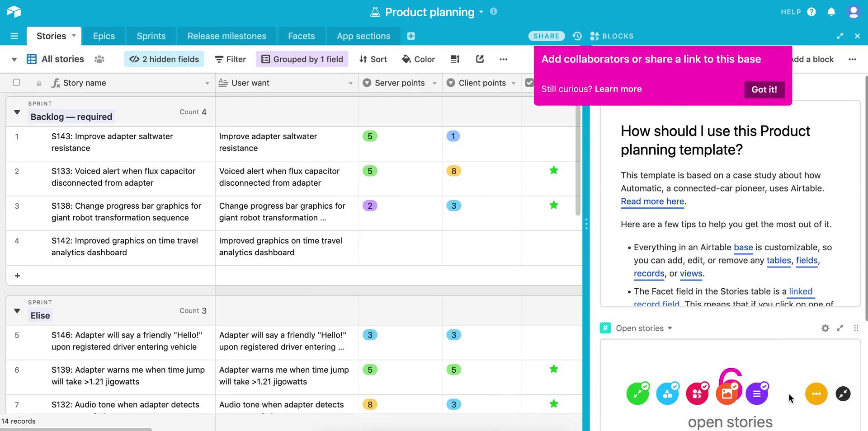This screenshot has height=431, width=868.
Task: Toggle star for S138 progress bar row
Action: (553, 205)
